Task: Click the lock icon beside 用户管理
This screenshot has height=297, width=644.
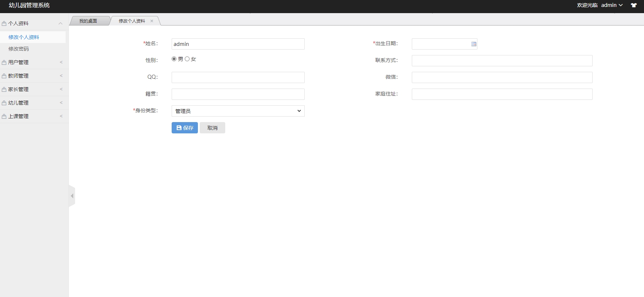Action: (4, 63)
